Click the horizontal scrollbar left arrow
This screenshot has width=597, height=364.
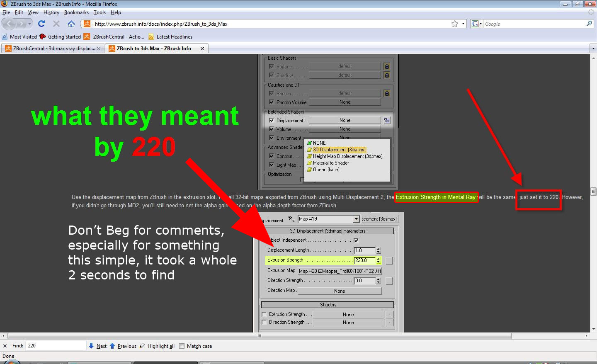3,336
